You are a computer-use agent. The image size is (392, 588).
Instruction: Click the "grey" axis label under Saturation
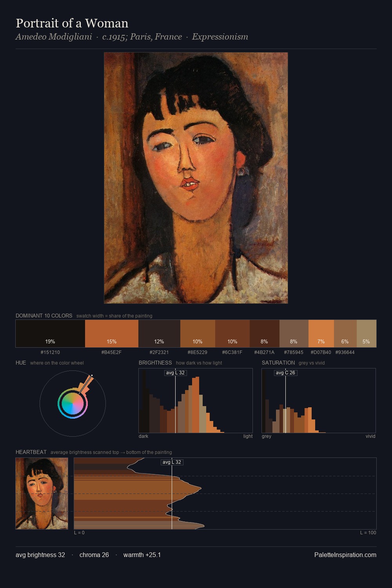click(267, 436)
